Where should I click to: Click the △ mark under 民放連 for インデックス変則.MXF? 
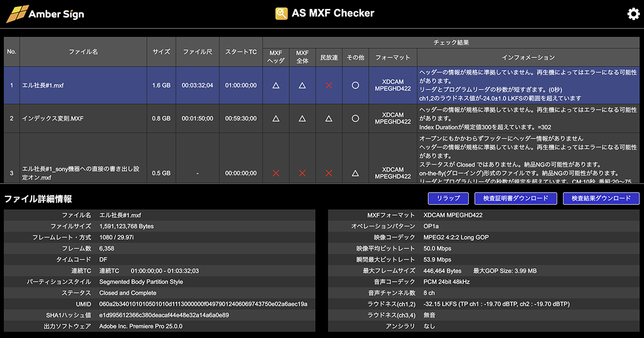pyautogui.click(x=329, y=118)
